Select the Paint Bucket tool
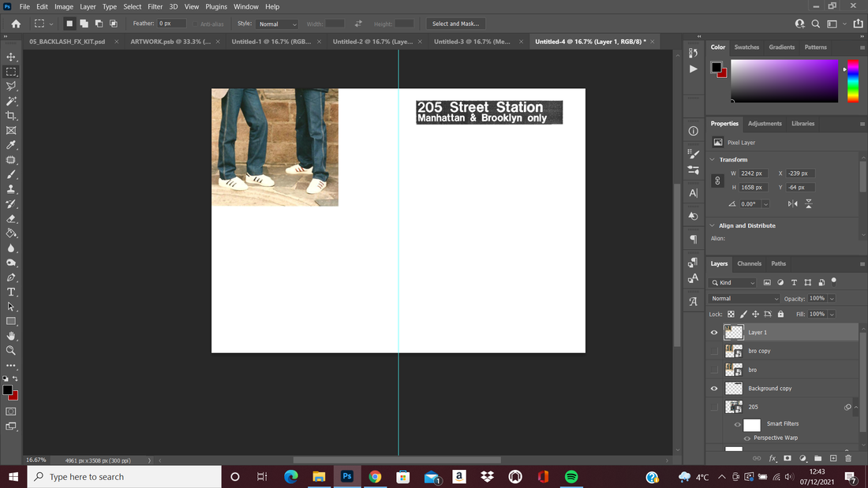 [11, 233]
